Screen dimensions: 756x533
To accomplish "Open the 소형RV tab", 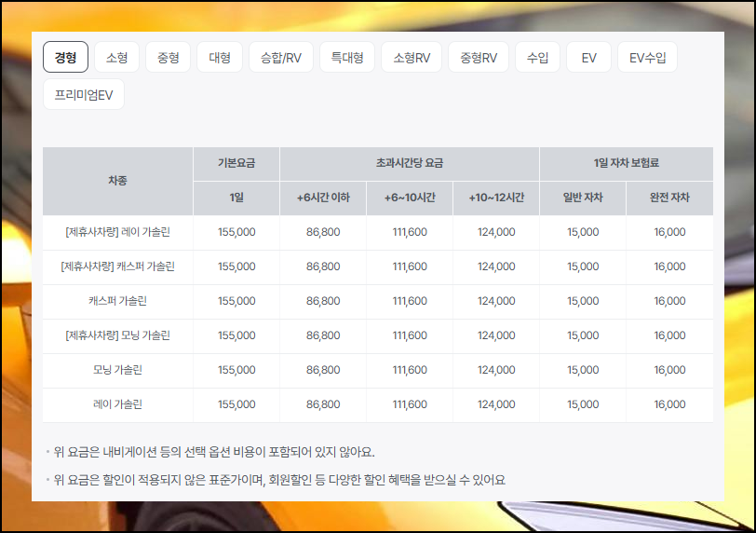I will coord(412,58).
